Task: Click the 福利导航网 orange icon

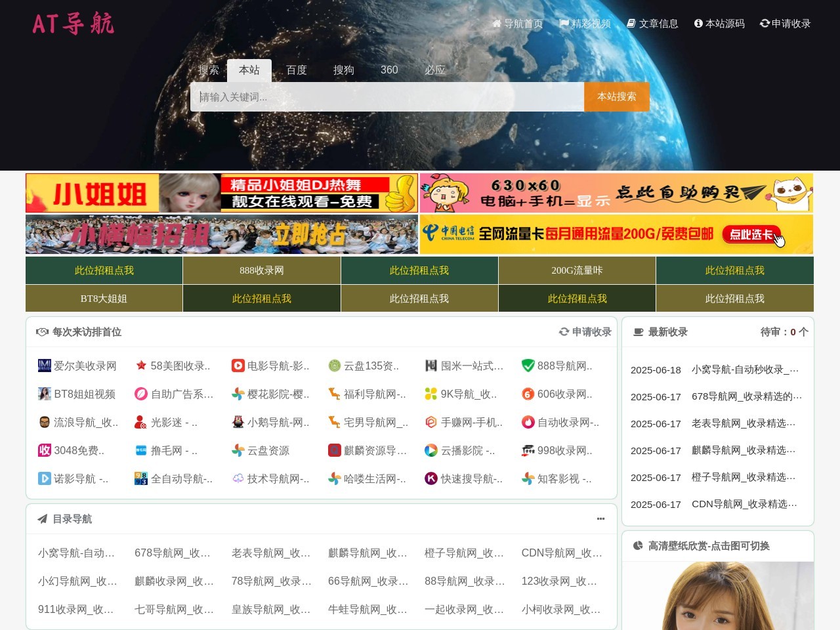Action: pyautogui.click(x=335, y=394)
